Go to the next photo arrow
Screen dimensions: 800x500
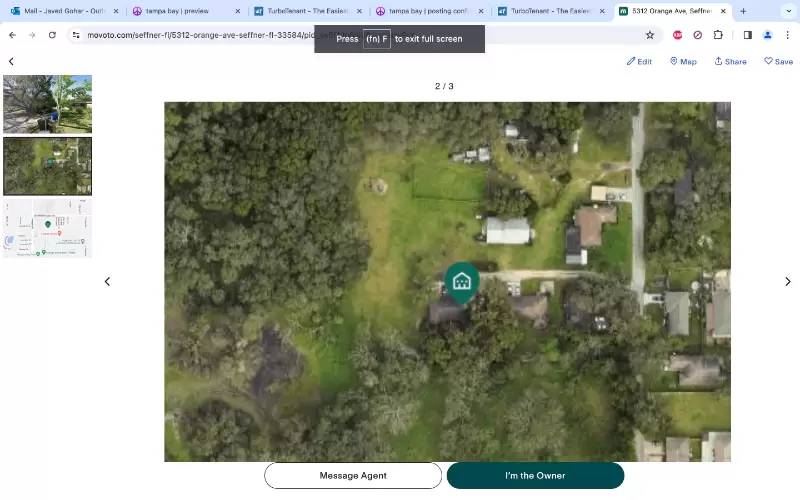788,281
